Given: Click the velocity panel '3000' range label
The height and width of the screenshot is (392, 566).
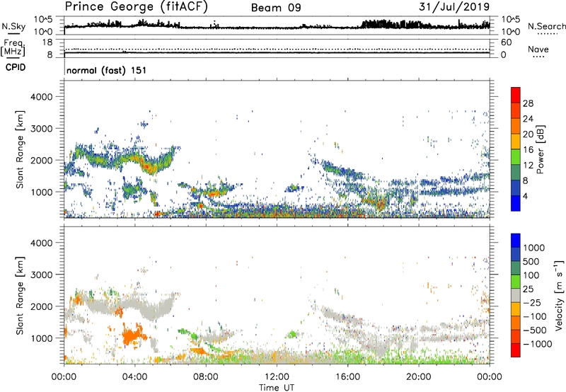Looking at the screenshot, I should click(42, 275).
